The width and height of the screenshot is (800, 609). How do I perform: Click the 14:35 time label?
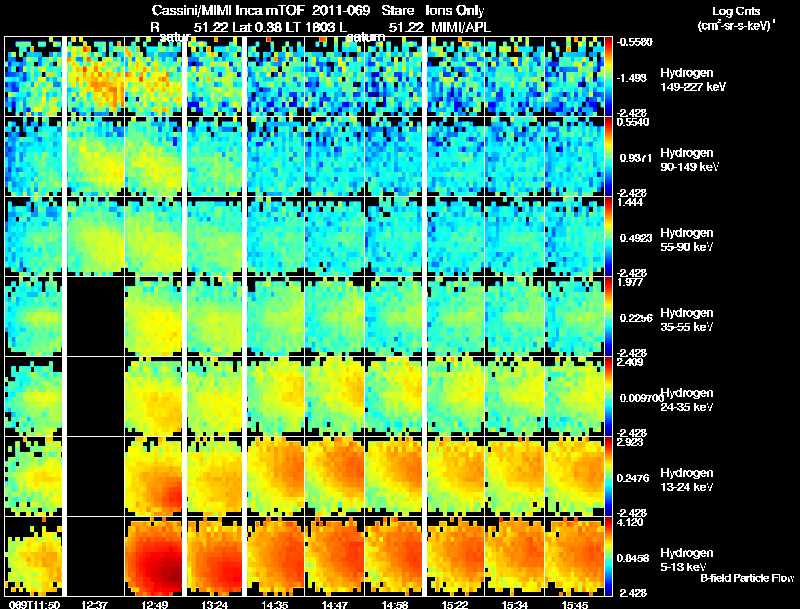276,605
